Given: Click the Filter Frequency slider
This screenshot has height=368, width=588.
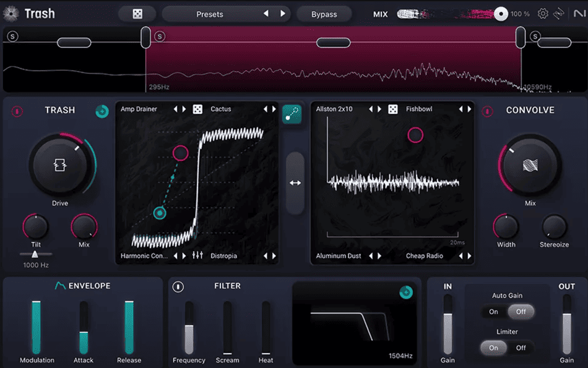Looking at the screenshot, I should [x=189, y=328].
